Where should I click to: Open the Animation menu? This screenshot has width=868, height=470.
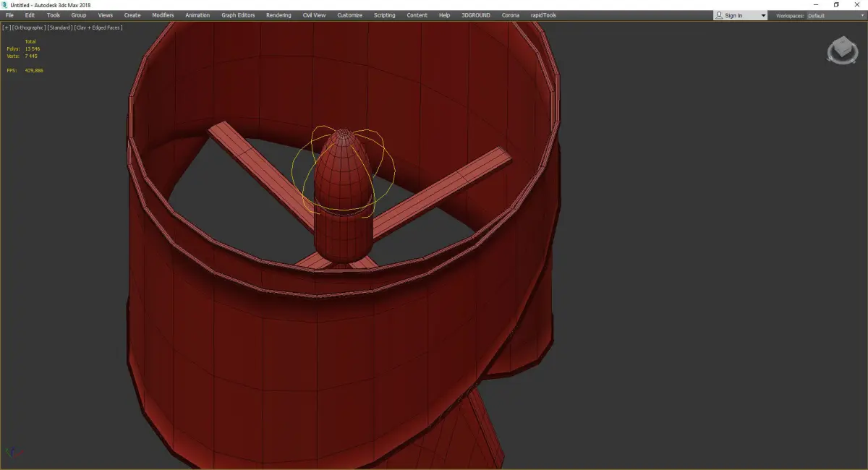coord(197,15)
